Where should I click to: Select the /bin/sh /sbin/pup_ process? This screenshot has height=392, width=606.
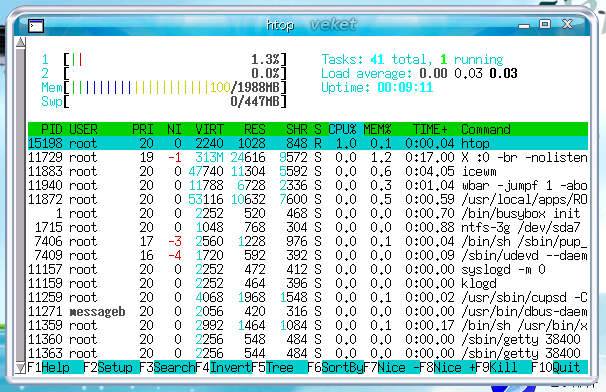point(308,241)
